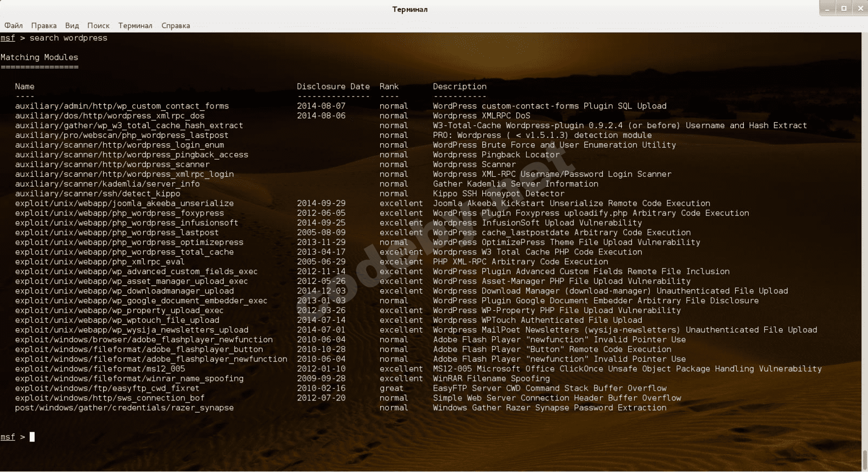
Task: Select module exploit/unix/webapp/wp_property_upload_exec
Action: (119, 311)
